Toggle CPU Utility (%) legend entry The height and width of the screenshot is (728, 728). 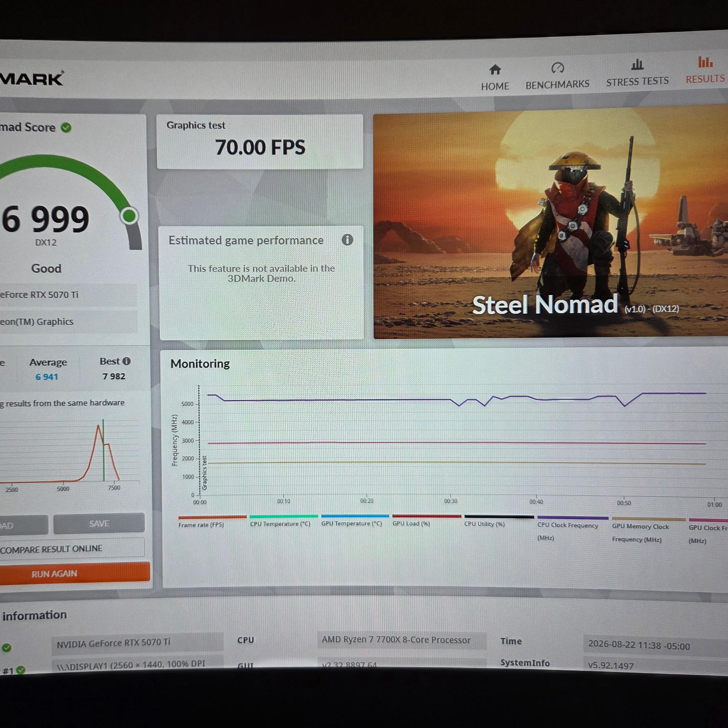[x=498, y=521]
